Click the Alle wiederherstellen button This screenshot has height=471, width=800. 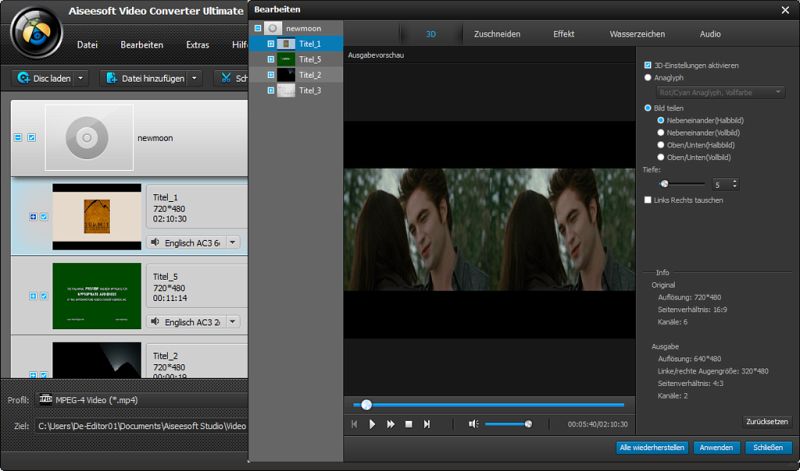pos(652,448)
